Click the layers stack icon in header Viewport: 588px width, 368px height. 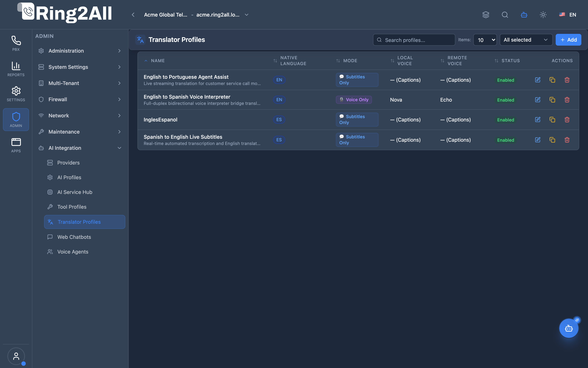486,15
